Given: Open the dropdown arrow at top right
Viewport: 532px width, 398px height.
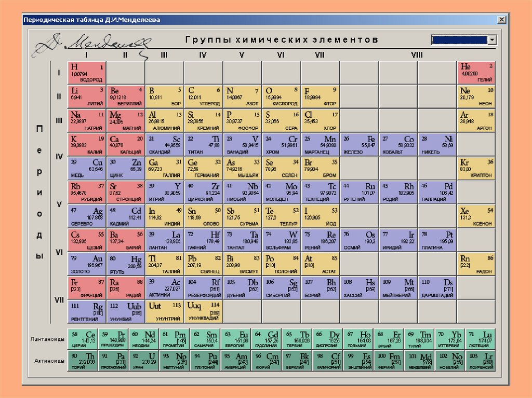Looking at the screenshot, I should [x=492, y=40].
